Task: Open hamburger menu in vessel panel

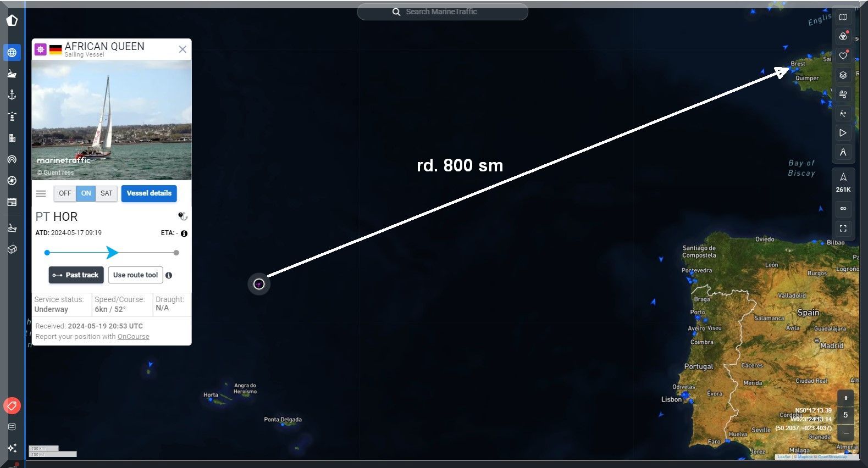Action: (x=41, y=193)
